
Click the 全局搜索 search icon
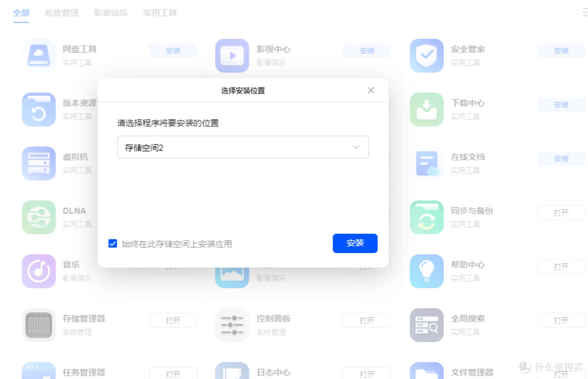[x=427, y=325]
